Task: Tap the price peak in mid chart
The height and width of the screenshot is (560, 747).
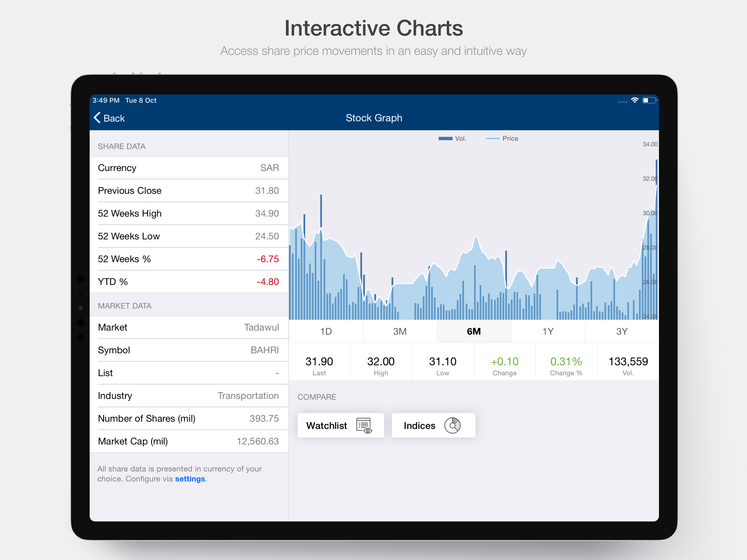Action: pyautogui.click(x=476, y=237)
